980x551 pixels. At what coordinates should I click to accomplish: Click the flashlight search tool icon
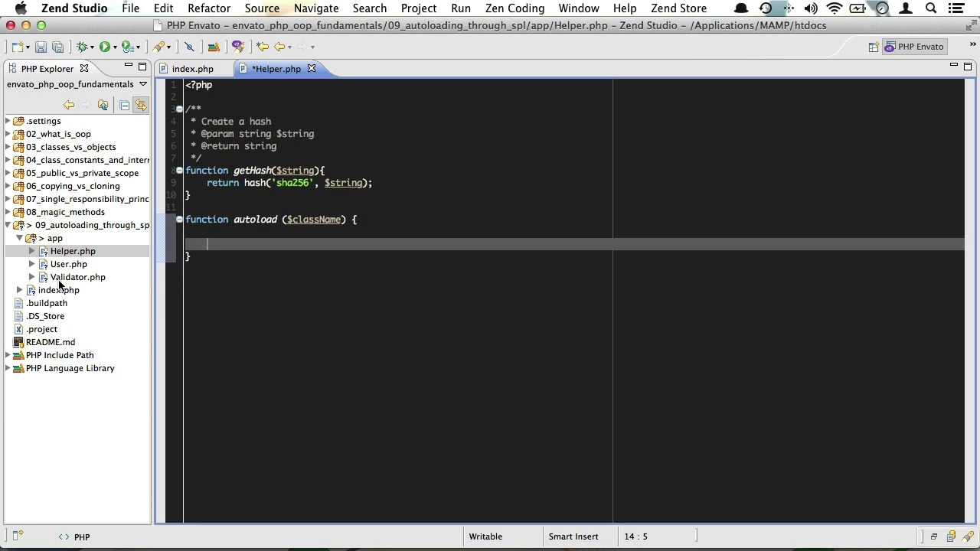[x=159, y=47]
